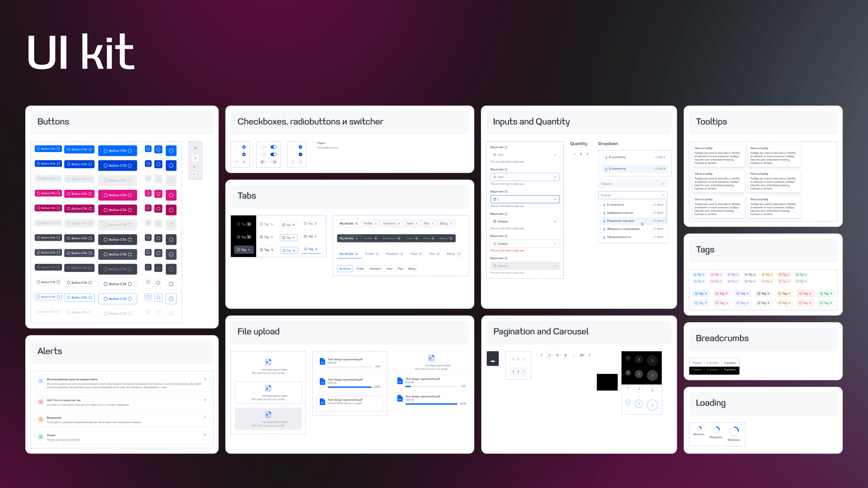Click the plus icon in Quantity
The height and width of the screenshot is (488, 868).
pos(587,154)
